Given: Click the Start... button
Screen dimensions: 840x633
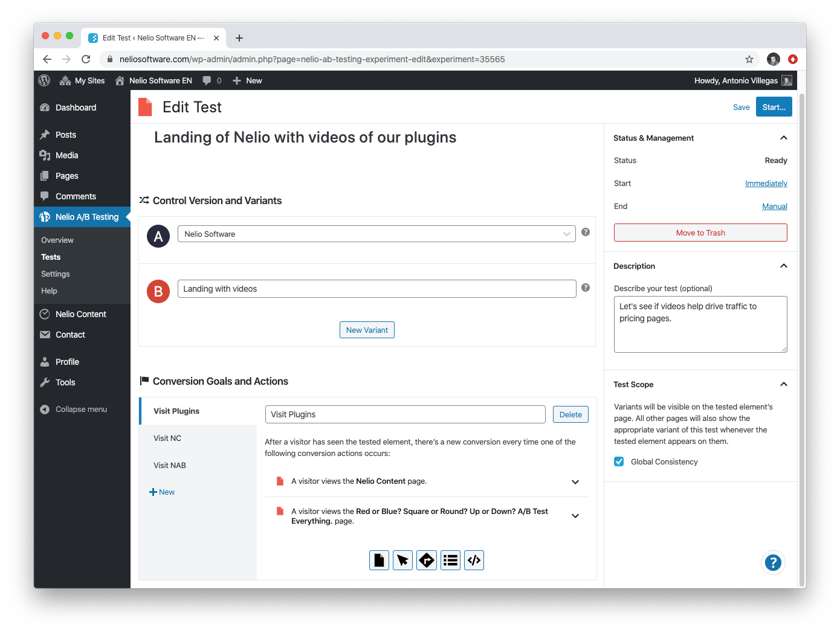Looking at the screenshot, I should 774,107.
